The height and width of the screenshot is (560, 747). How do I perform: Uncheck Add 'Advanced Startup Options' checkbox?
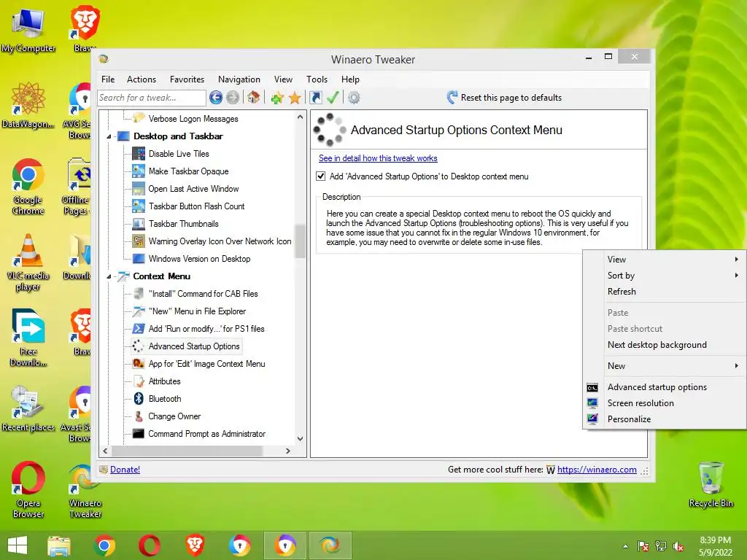321,176
